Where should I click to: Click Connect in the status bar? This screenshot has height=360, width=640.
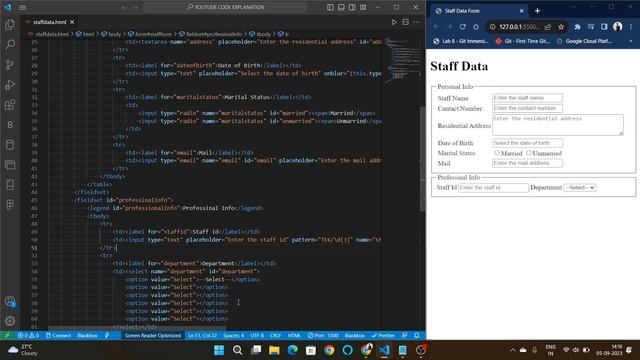(x=58, y=336)
